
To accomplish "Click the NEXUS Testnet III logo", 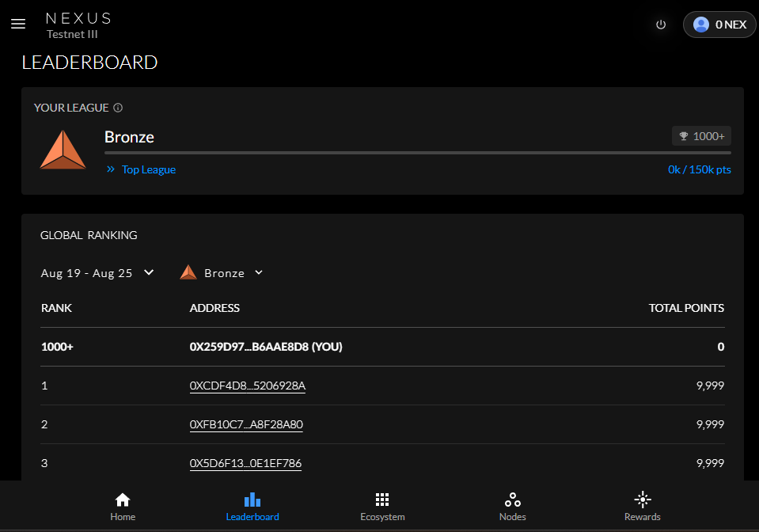I will click(x=78, y=25).
